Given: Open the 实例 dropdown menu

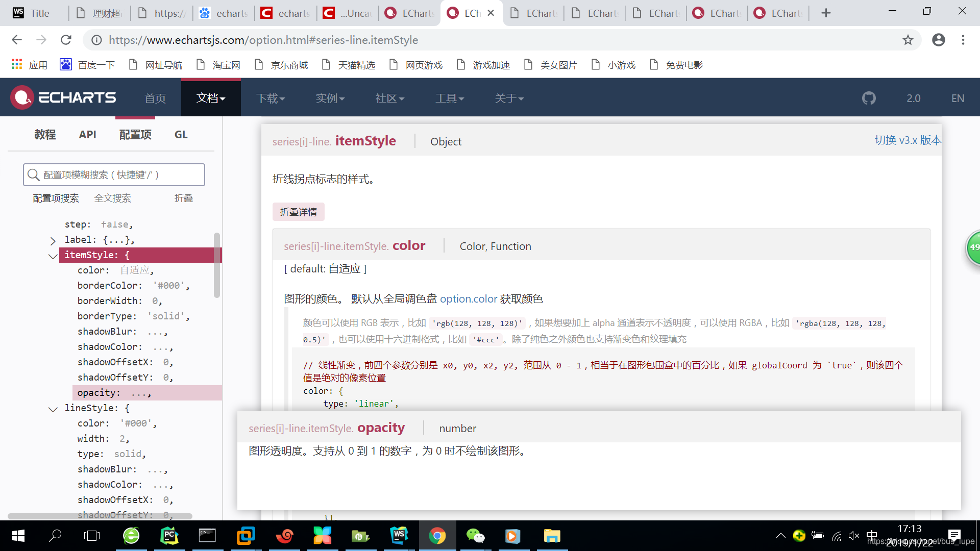Looking at the screenshot, I should (330, 98).
